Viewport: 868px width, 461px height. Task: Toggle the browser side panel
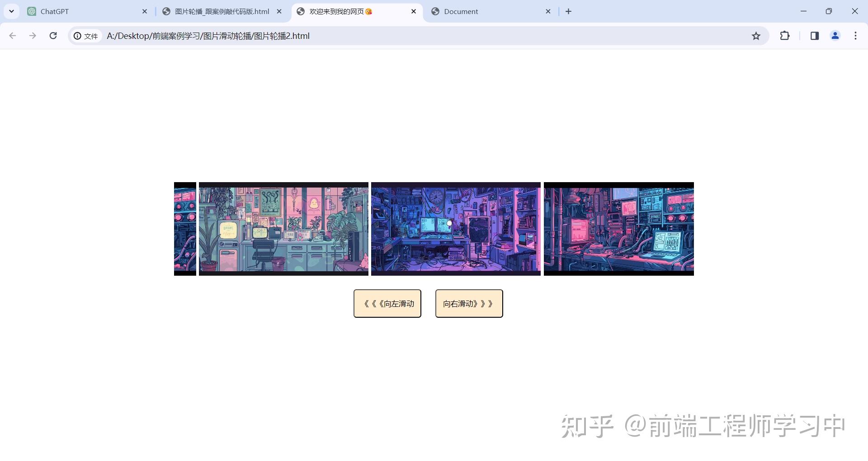(x=815, y=36)
